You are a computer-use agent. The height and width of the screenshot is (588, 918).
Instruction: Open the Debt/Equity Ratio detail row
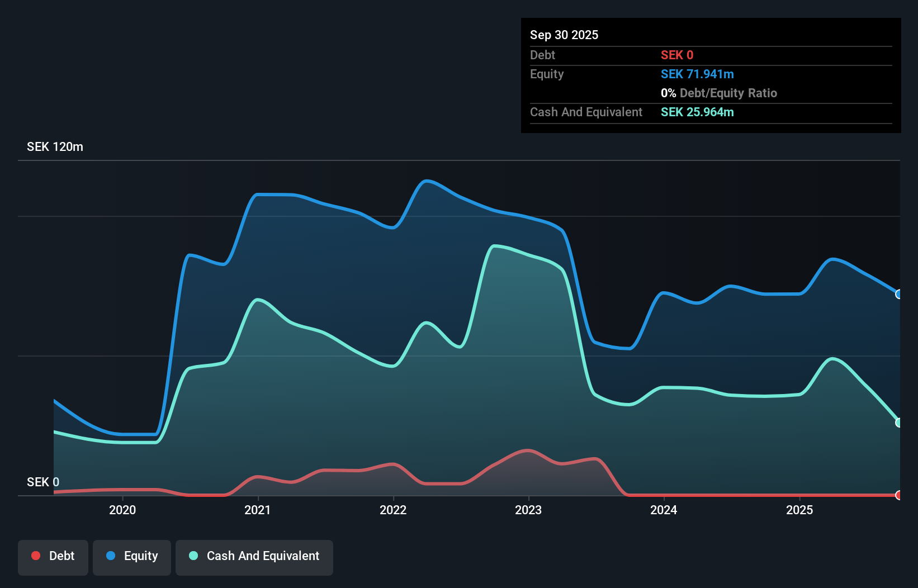coord(719,93)
